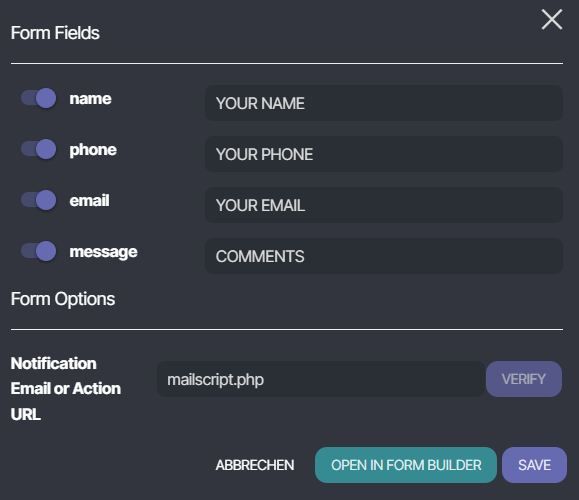Close the Form Fields dialog with X
579x500 pixels.
[552, 19]
